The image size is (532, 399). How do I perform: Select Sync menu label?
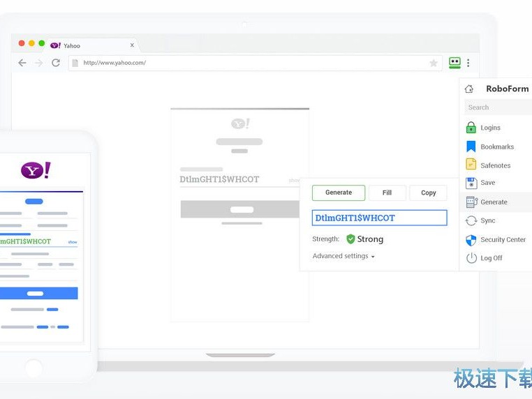click(x=487, y=220)
